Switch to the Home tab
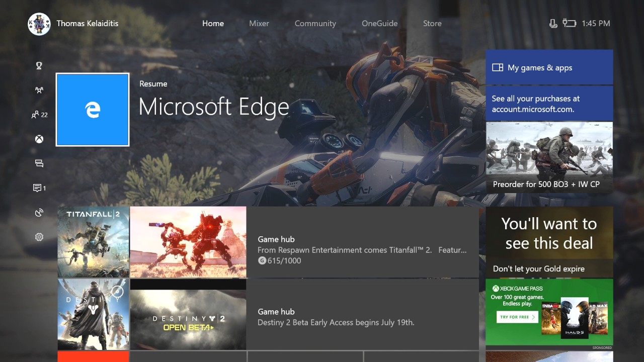 pos(213,23)
